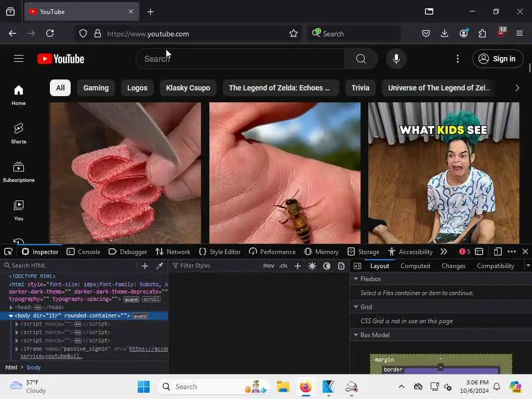Open Subscriptions in the YouTube sidebar

19,172
